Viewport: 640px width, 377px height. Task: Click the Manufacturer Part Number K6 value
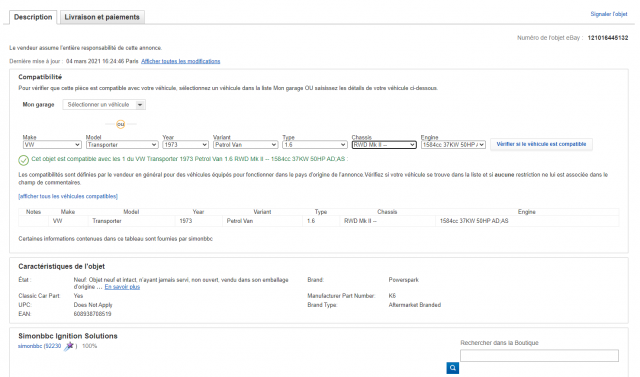(x=392, y=296)
